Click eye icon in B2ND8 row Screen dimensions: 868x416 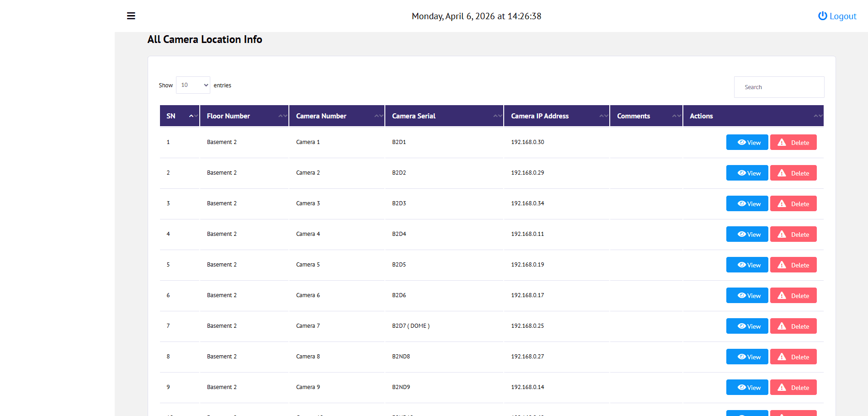(x=741, y=357)
